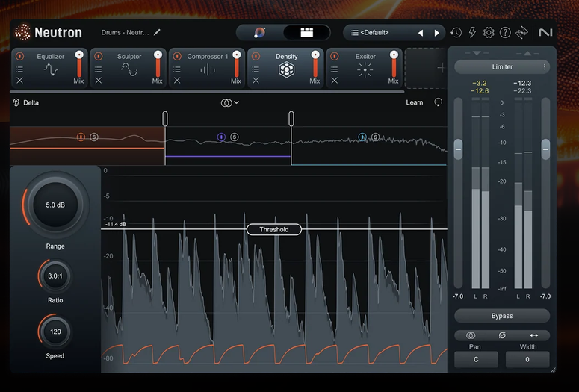Edit the Drums preset name pencil icon
This screenshot has width=579, height=392.
click(158, 32)
